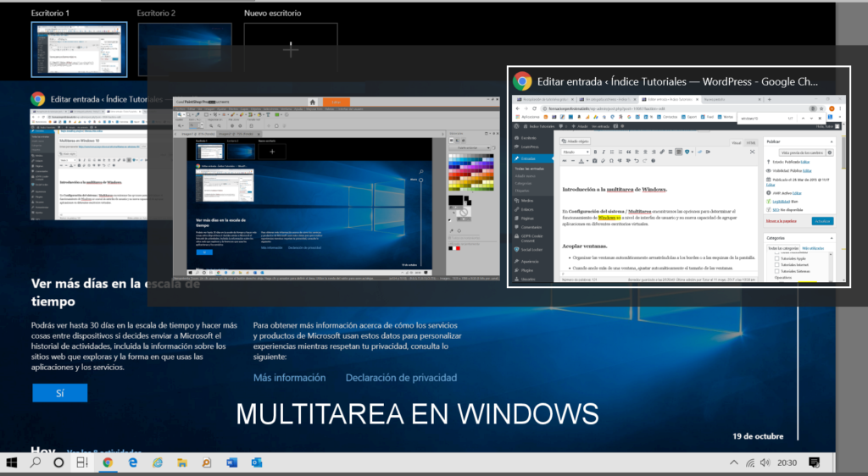This screenshot has height=476, width=868.
Task: Launch Internet Explorer from the taskbar
Action: (x=158, y=462)
